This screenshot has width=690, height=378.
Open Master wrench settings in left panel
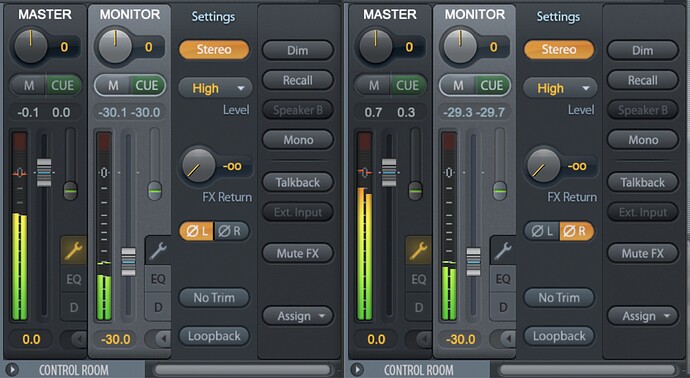click(73, 250)
